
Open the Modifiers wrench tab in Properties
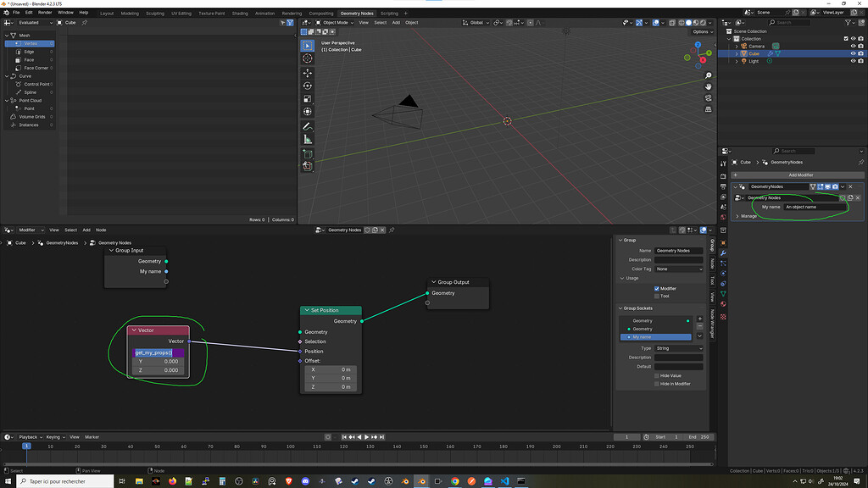[723, 252]
